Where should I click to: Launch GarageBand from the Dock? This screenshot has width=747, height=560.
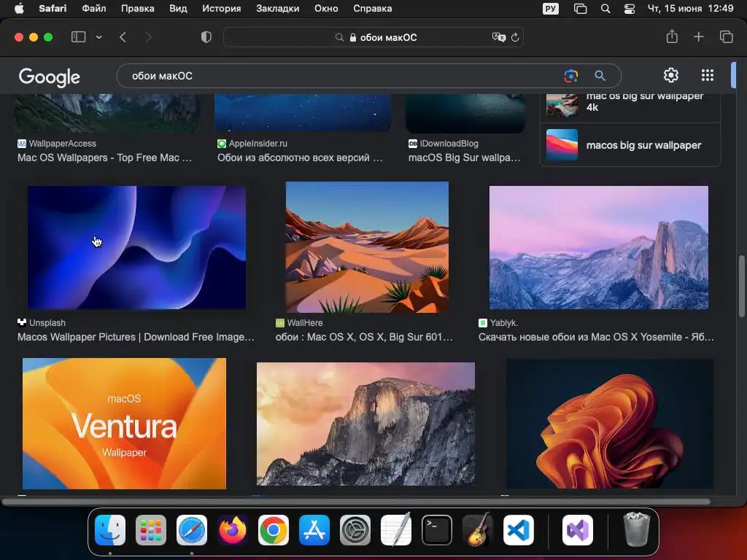point(478,529)
